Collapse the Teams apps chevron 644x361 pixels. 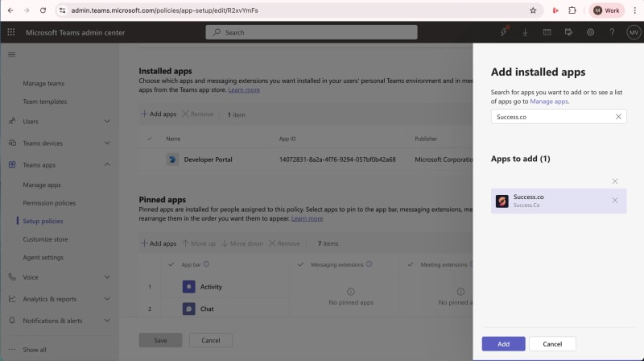pyautogui.click(x=107, y=164)
